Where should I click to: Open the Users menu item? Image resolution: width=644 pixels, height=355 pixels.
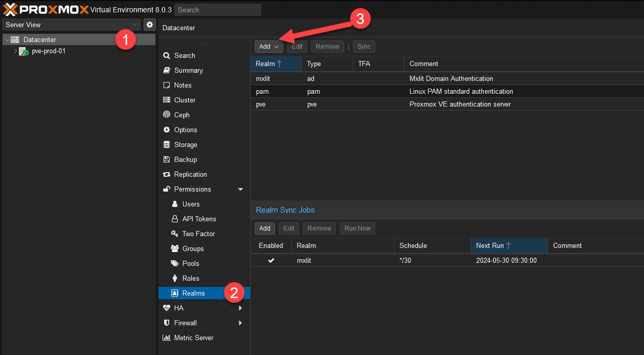(x=191, y=204)
